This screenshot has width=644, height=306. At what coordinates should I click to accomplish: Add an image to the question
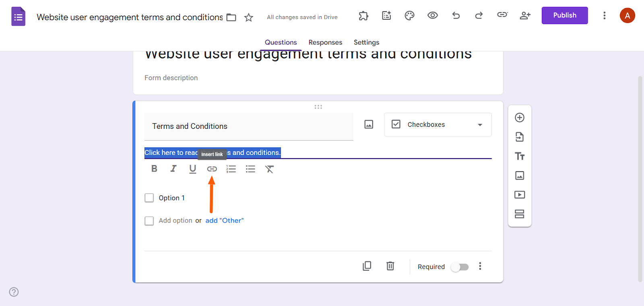click(369, 124)
